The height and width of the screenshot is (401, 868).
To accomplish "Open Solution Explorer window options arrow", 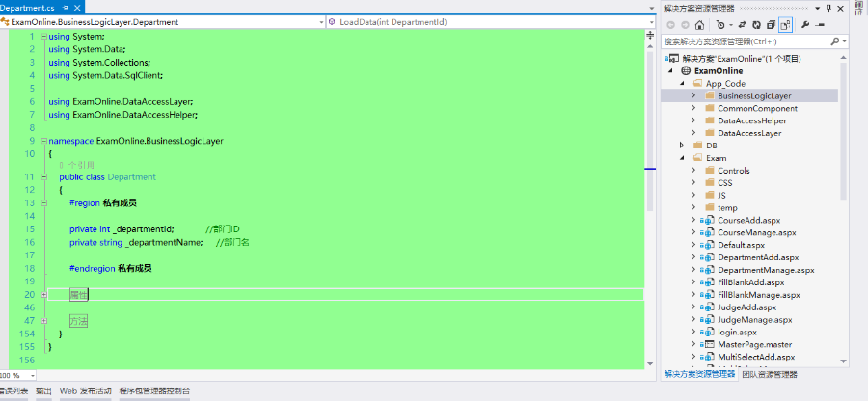I will click(818, 9).
